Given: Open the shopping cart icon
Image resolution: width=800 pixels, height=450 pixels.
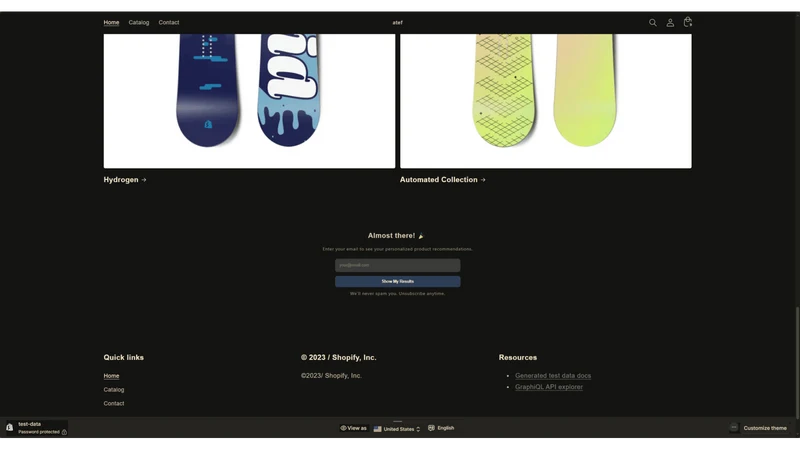Looking at the screenshot, I should [x=688, y=22].
